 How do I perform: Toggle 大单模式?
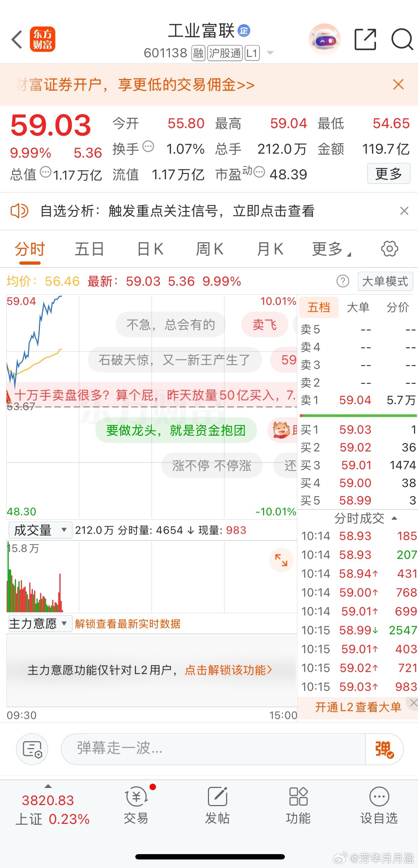(x=385, y=281)
